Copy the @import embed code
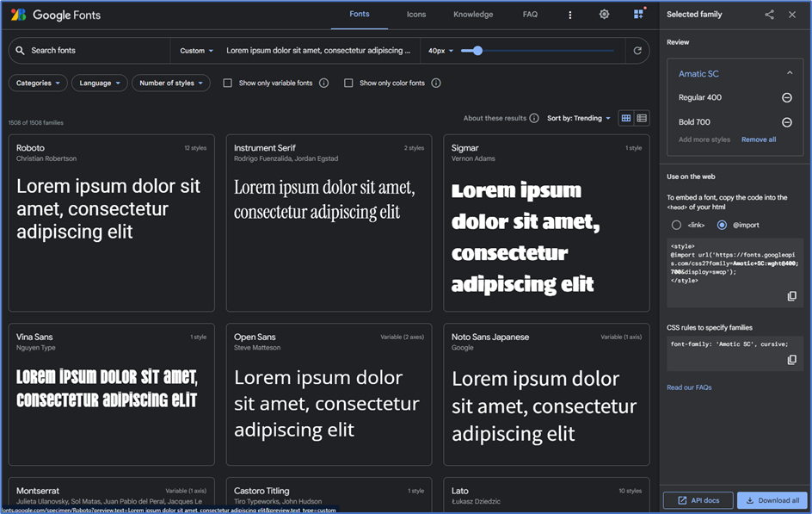The width and height of the screenshot is (812, 514). click(x=792, y=296)
